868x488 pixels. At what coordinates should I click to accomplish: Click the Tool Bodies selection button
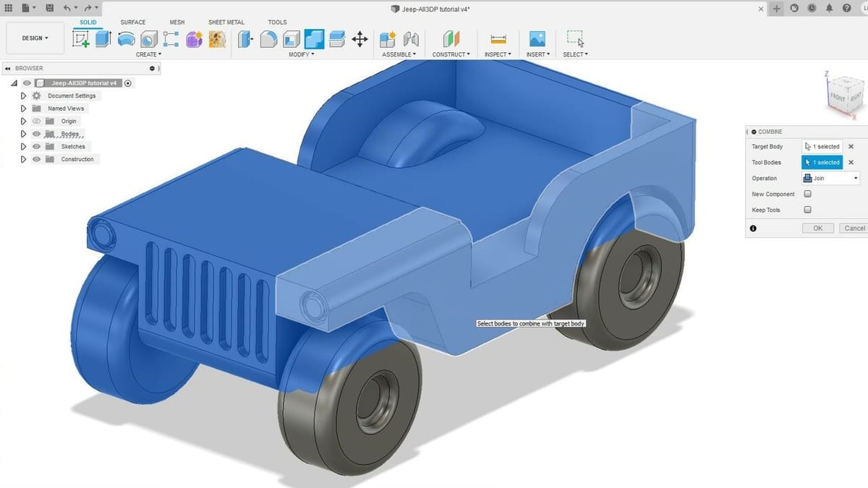822,162
